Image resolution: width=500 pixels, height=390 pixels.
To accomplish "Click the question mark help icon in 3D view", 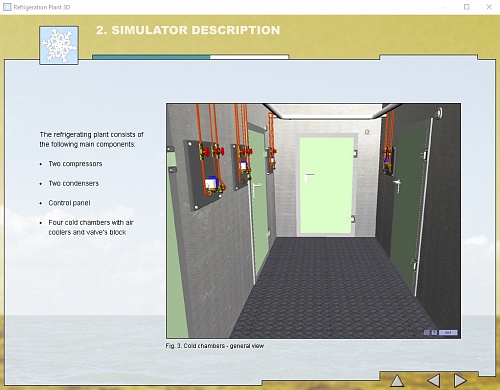I will pyautogui.click(x=434, y=332).
